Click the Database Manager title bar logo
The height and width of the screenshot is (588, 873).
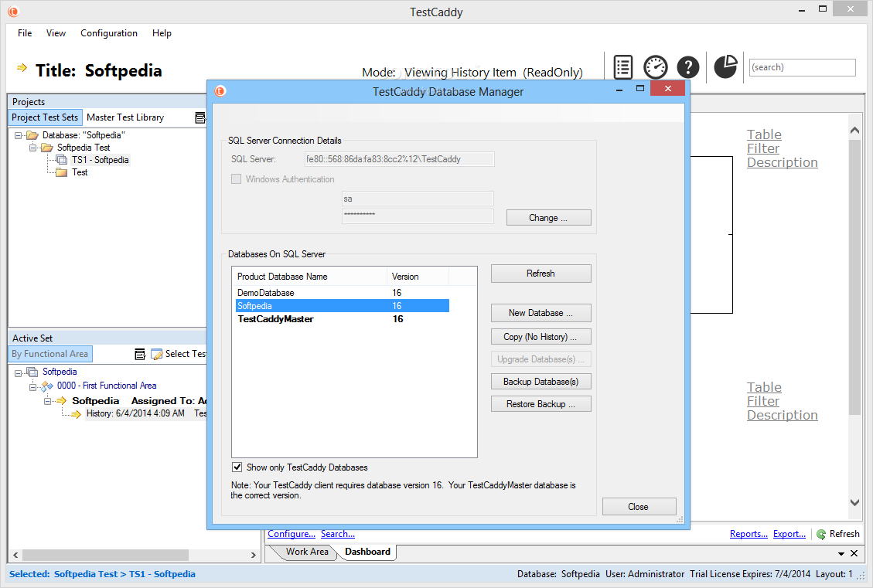click(220, 90)
